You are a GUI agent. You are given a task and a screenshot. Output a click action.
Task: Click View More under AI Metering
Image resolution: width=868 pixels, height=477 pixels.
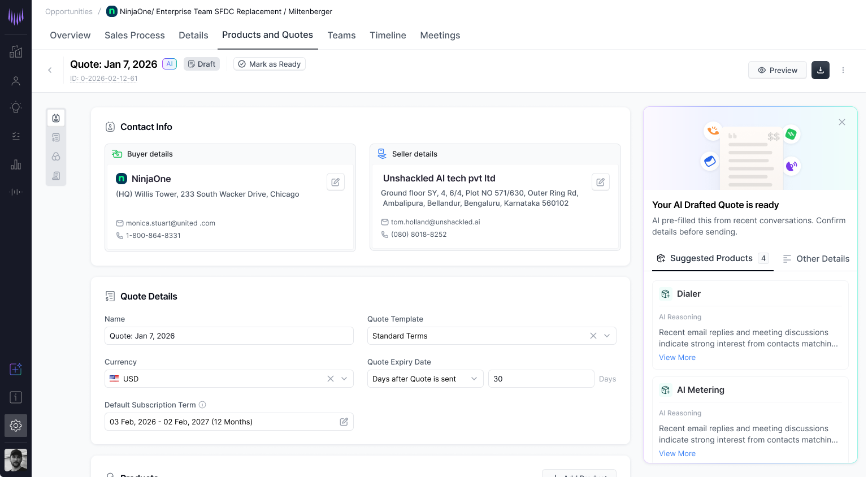tap(677, 454)
